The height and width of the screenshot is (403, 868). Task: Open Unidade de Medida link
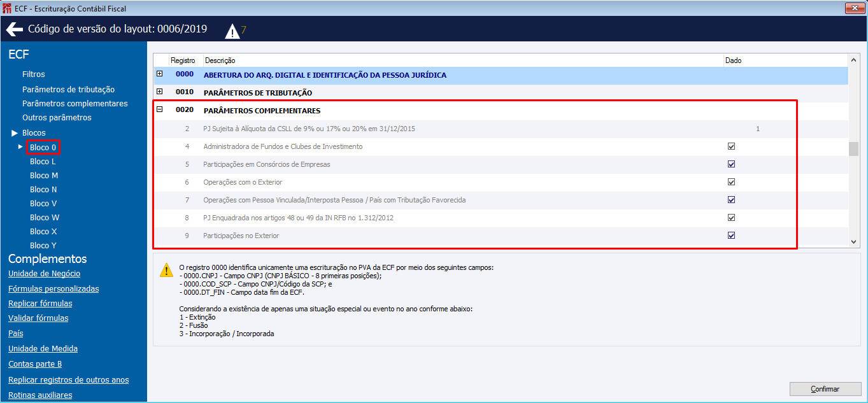[43, 349]
